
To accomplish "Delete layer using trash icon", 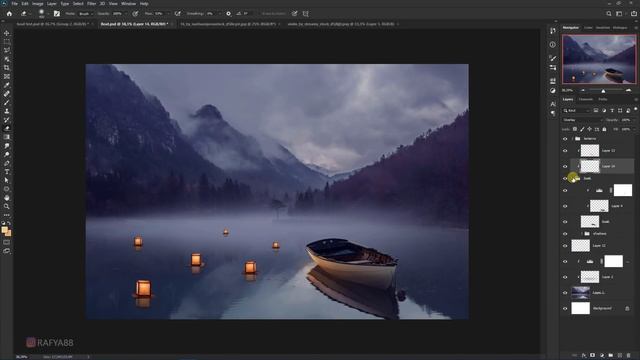I will [x=629, y=356].
